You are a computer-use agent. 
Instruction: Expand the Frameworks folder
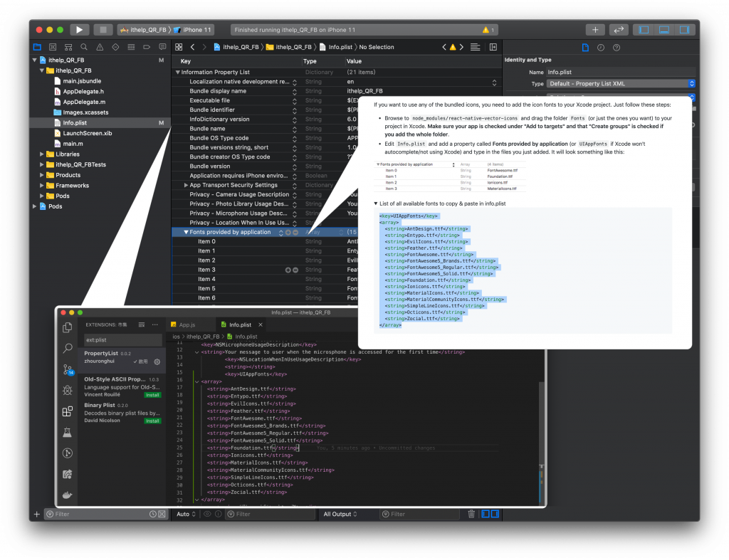pyautogui.click(x=42, y=186)
